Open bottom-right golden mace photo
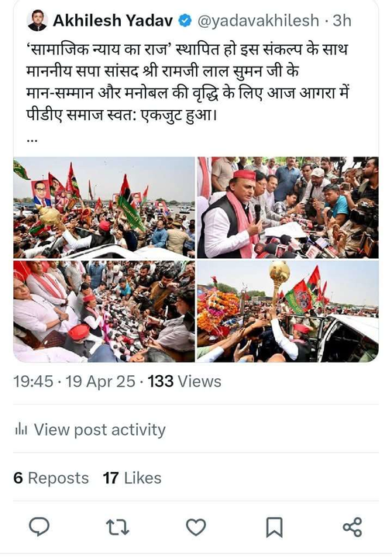The width and height of the screenshot is (392, 558). (x=287, y=312)
